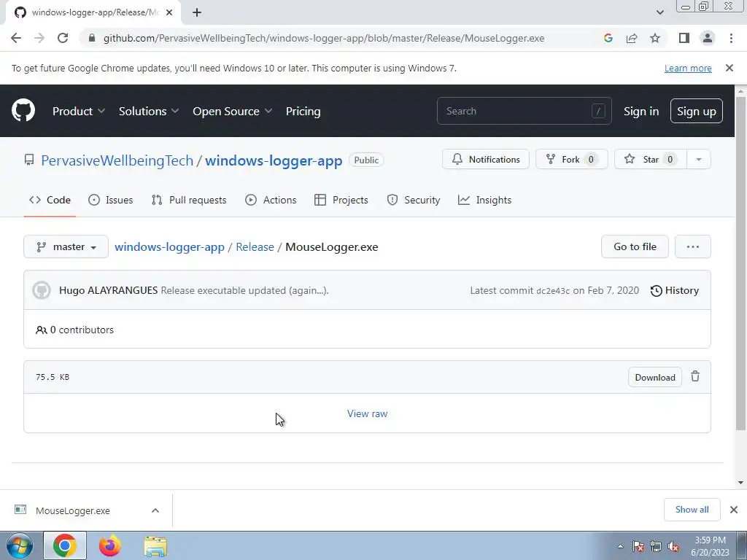Open the Projects tab
Image resolution: width=747 pixels, height=560 pixels.
click(341, 200)
